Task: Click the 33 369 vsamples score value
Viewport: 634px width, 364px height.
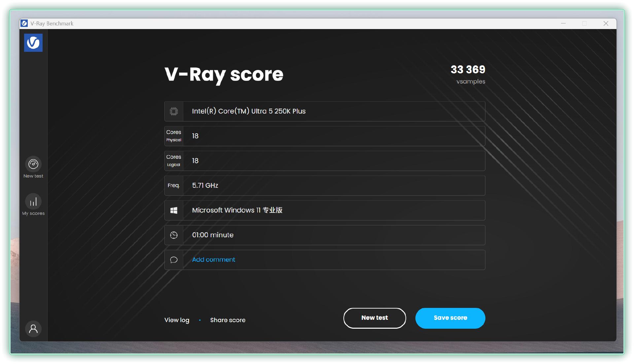Action: (x=468, y=70)
